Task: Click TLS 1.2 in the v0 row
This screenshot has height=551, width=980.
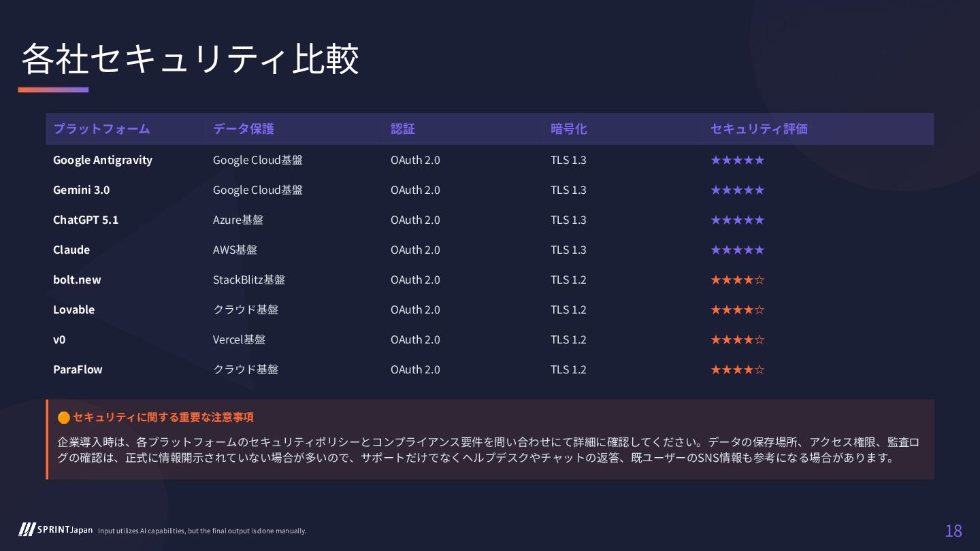Action: [x=568, y=339]
